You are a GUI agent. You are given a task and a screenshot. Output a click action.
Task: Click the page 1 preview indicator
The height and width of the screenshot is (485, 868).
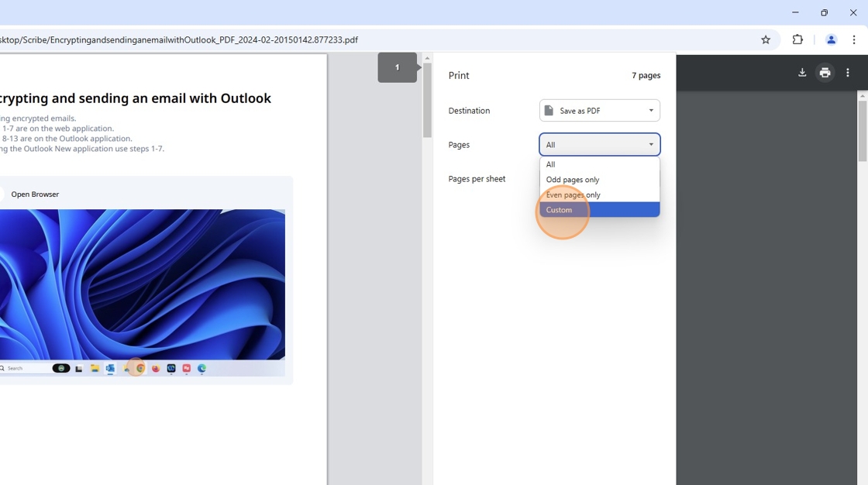397,67
